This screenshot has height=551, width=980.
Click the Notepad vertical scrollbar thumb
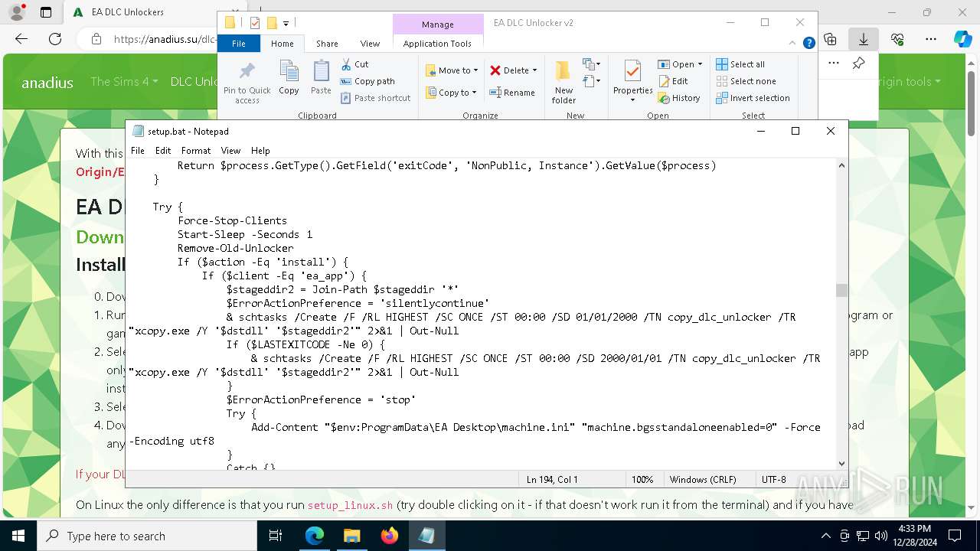[841, 290]
